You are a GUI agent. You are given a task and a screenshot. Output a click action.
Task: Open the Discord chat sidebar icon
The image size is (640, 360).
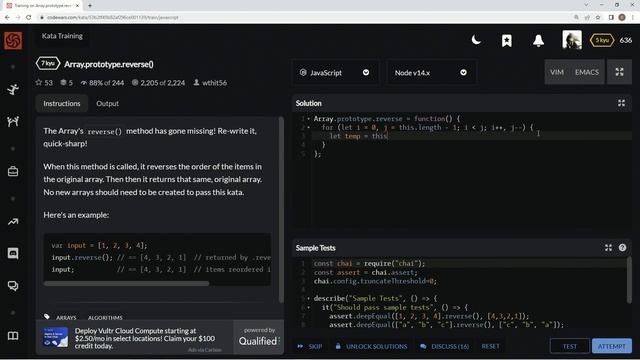coord(13,253)
